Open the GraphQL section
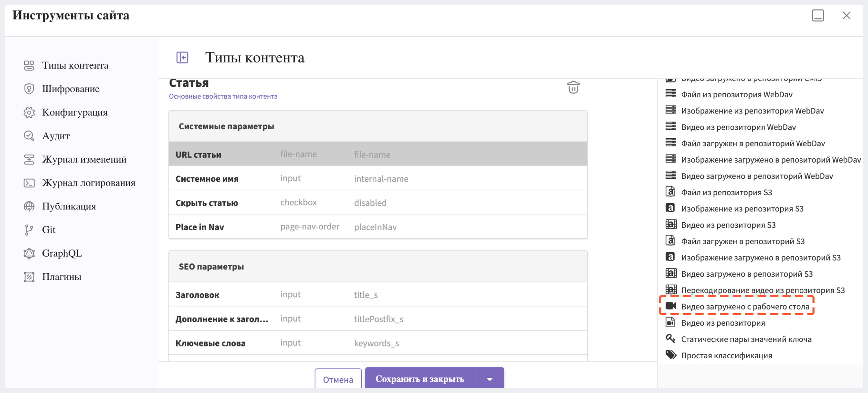Screen dimensions: 868x393 (x=62, y=253)
